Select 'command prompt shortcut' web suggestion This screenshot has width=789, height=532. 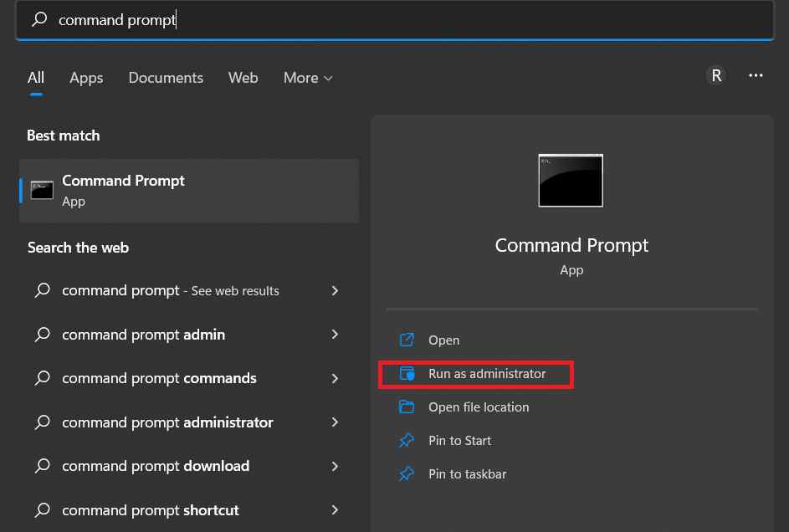coord(189,510)
